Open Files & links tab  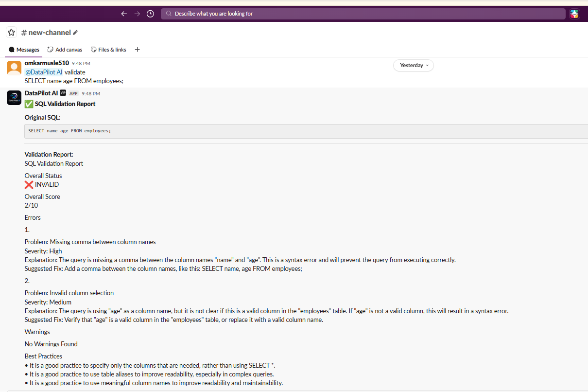108,50
